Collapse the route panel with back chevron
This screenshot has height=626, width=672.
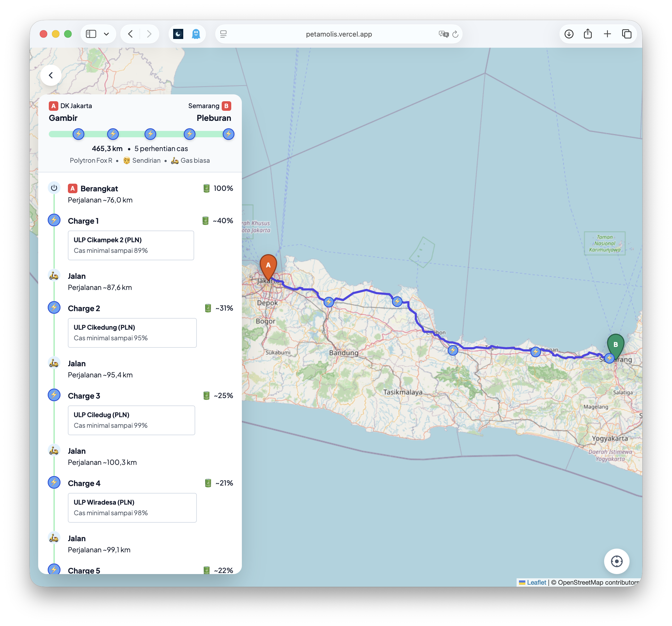pos(51,75)
